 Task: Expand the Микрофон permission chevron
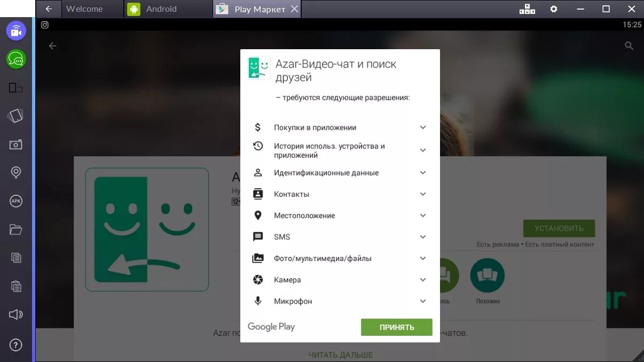pos(423,301)
